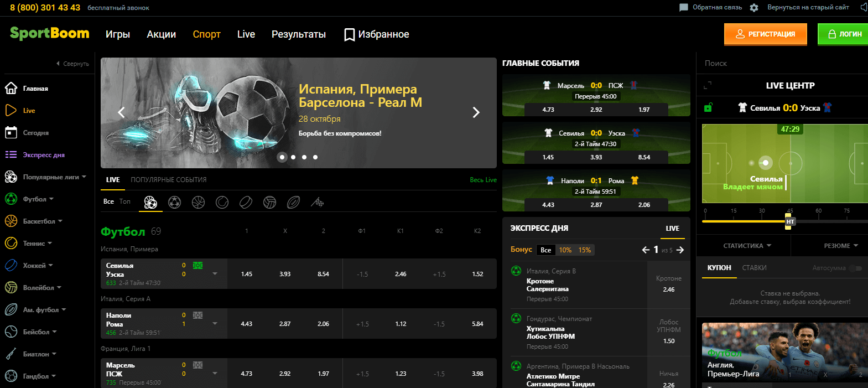The height and width of the screenshot is (388, 868).
Task: Select Все bonus filter in Экспресс дня
Action: (545, 250)
